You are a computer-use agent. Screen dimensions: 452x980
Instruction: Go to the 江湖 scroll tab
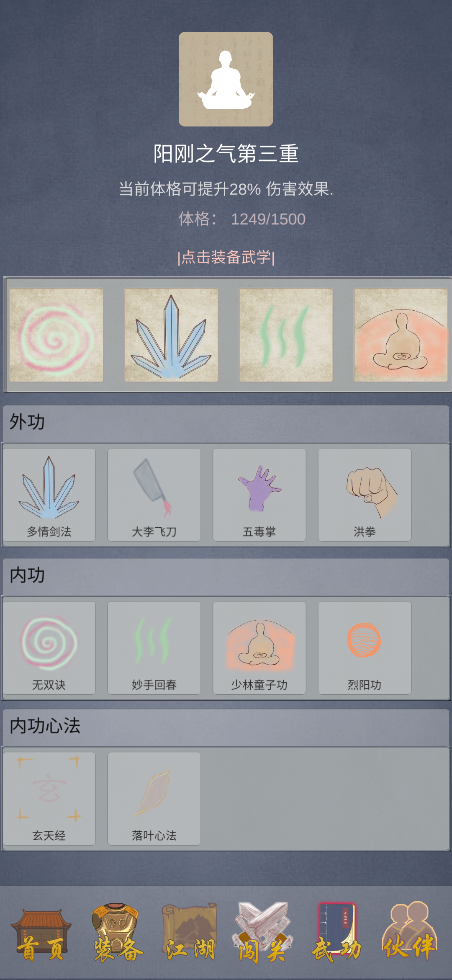[190, 933]
